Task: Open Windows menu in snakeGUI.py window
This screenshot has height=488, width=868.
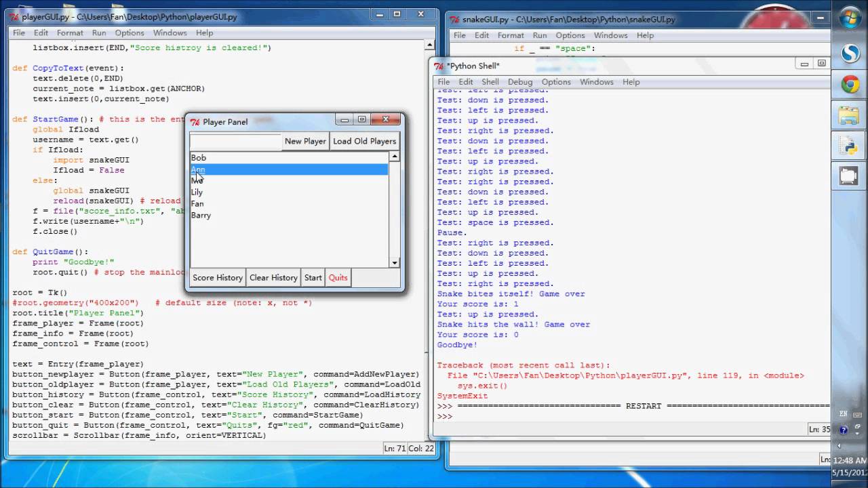Action: tap(610, 35)
